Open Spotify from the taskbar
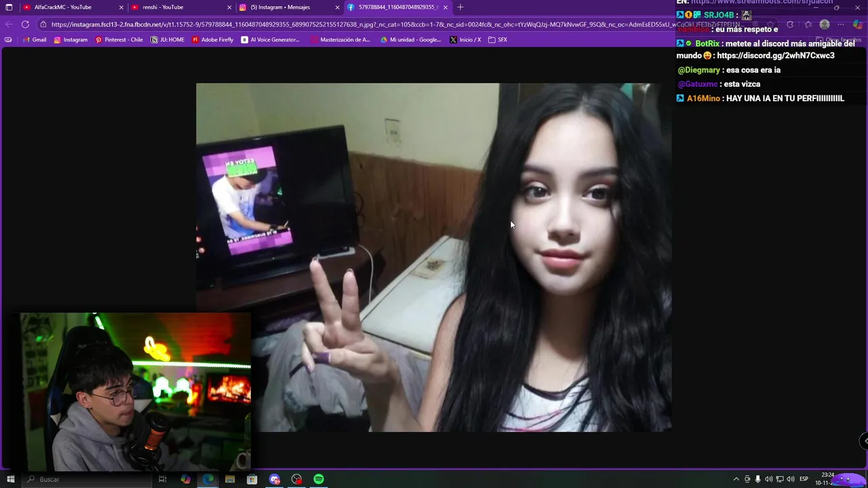Viewport: 868px width, 488px height. [x=319, y=479]
